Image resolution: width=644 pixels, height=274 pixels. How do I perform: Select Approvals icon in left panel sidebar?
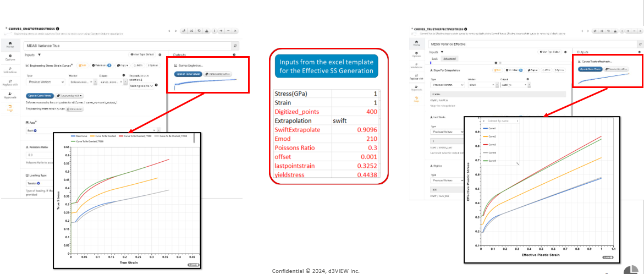click(x=10, y=95)
